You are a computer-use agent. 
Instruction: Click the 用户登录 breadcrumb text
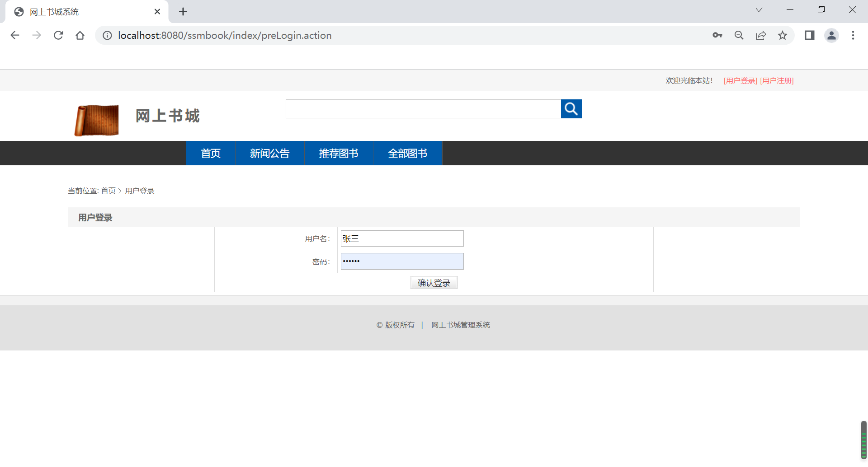[140, 191]
